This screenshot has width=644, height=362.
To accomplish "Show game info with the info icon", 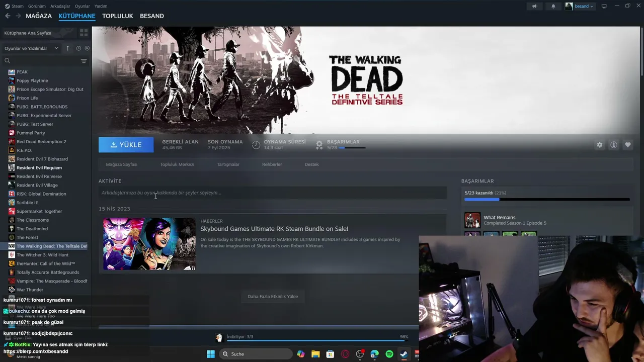I will point(613,145).
